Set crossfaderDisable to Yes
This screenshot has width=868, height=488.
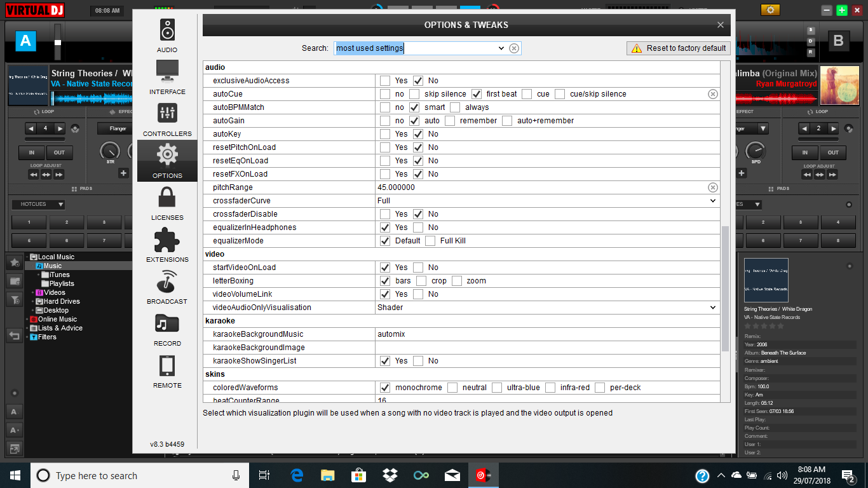pyautogui.click(x=385, y=214)
